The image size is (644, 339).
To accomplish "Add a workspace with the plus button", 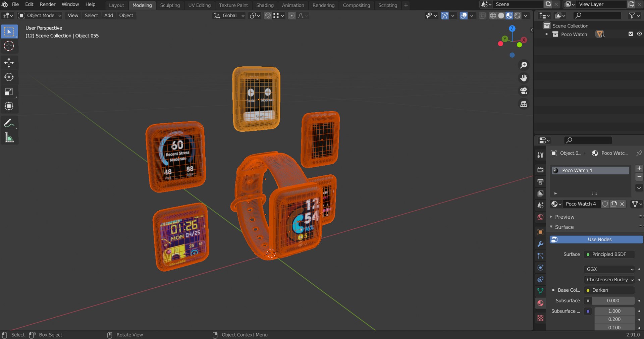I will point(406,5).
